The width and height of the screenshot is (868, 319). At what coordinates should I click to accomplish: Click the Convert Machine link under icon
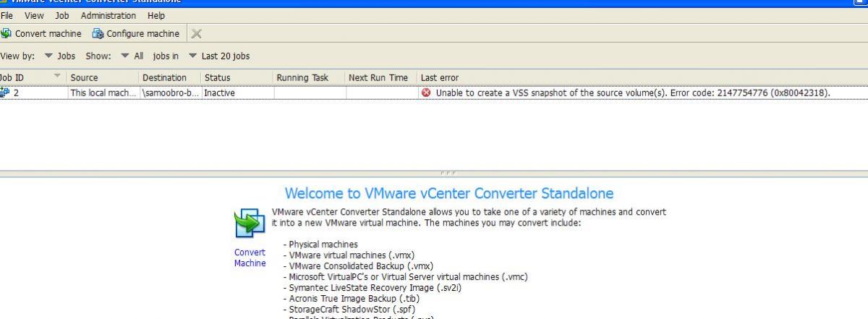tap(250, 258)
